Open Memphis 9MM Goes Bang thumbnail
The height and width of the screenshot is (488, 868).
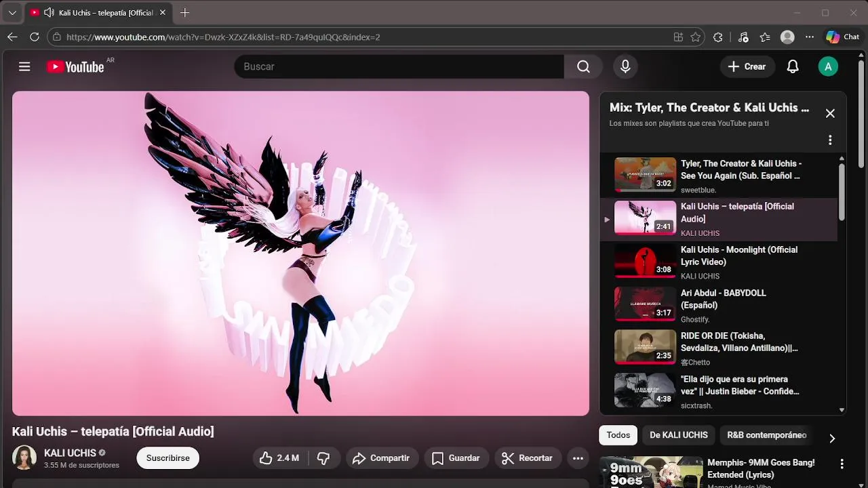pos(651,472)
